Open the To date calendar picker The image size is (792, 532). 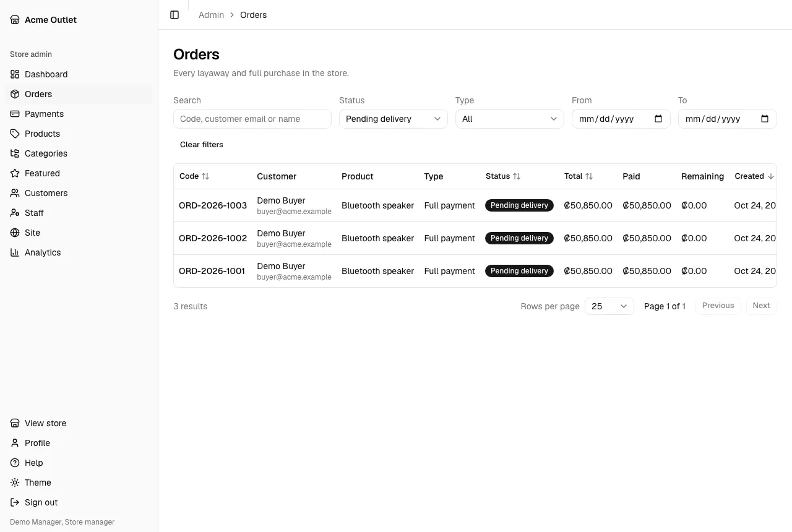click(765, 119)
